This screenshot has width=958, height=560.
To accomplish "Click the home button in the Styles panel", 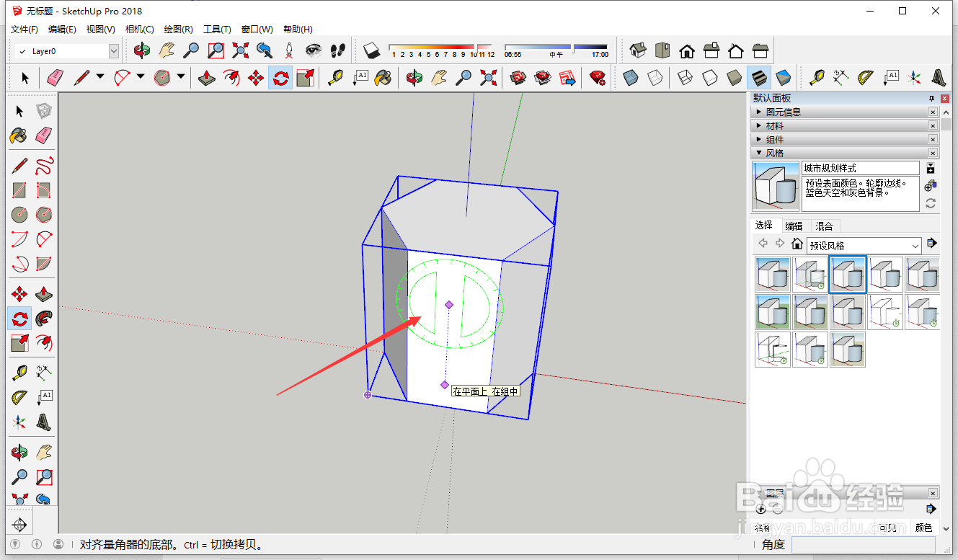I will pyautogui.click(x=797, y=244).
